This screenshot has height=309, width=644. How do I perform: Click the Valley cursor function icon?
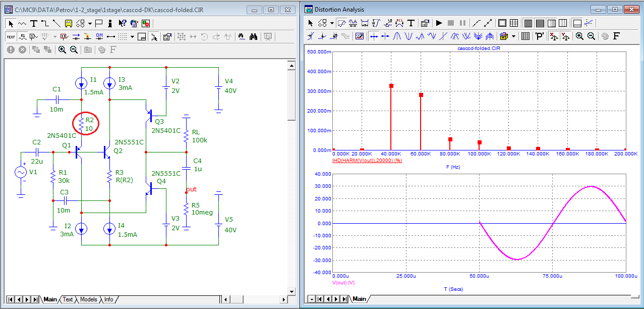pyautogui.click(x=408, y=36)
